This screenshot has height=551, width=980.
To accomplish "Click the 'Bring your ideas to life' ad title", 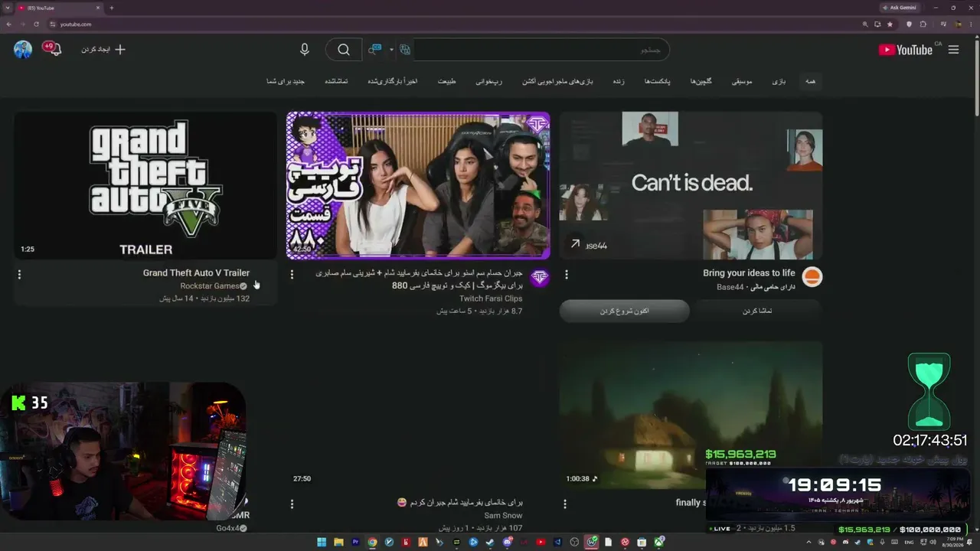I will click(x=749, y=273).
